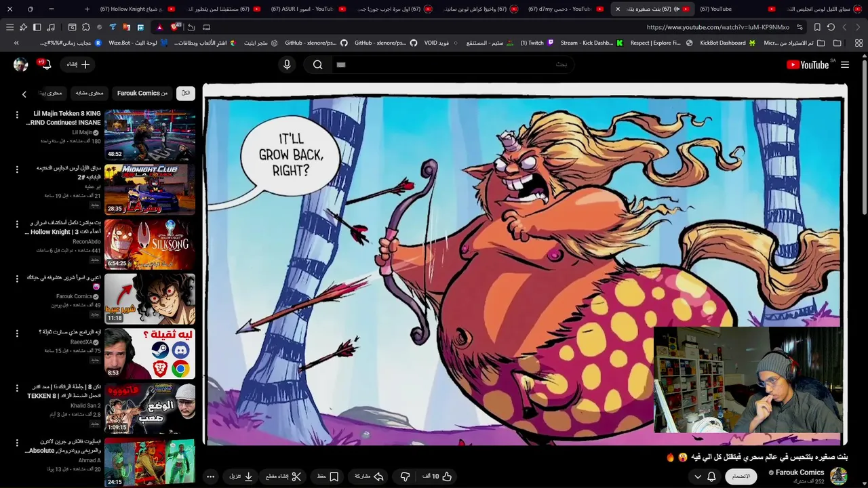Viewport: 868px width, 488px height.
Task: Go to the YouTube home logo
Action: coord(808,64)
